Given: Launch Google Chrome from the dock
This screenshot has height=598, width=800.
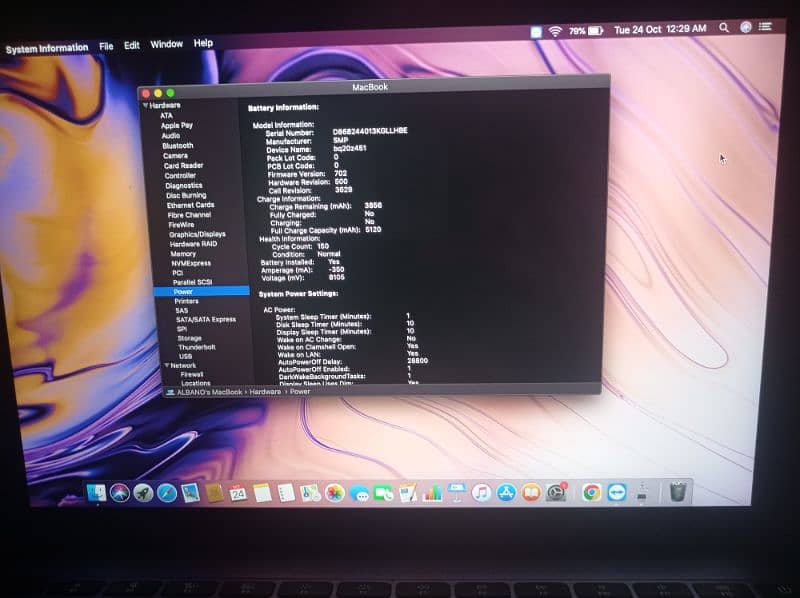Looking at the screenshot, I should coord(592,492).
